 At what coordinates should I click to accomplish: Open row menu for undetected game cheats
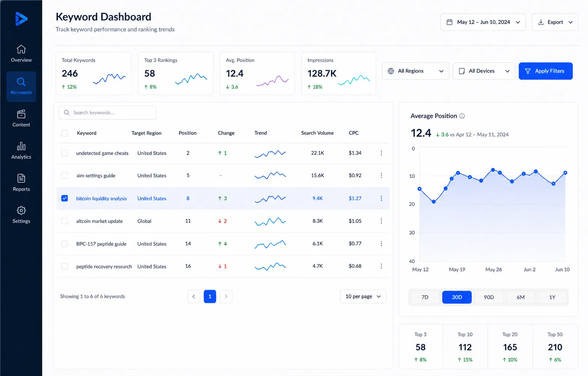point(381,153)
